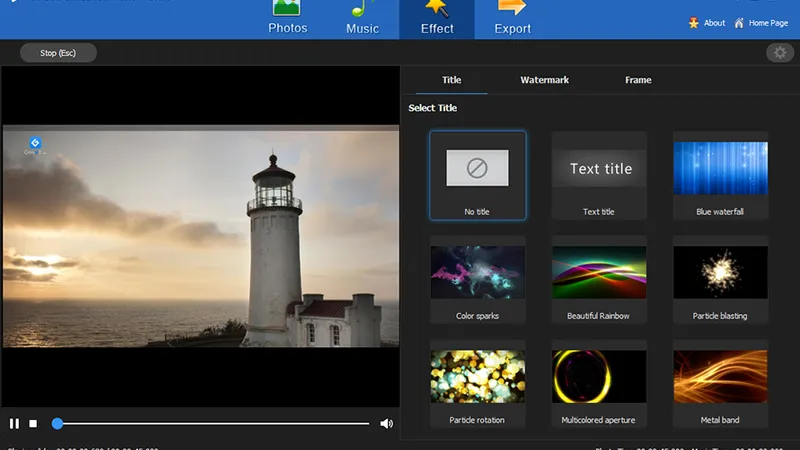Switch to the Watermark tab

click(x=544, y=80)
